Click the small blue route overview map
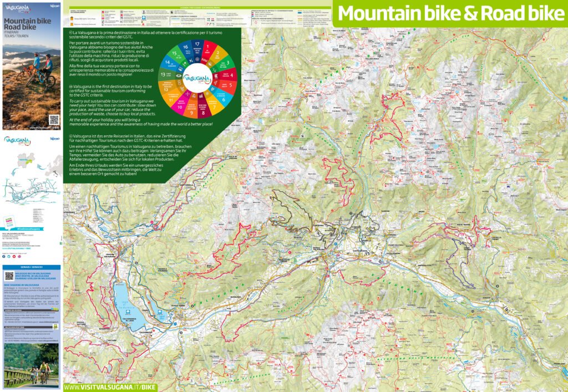Screen dimensions: 568x392 32,191
